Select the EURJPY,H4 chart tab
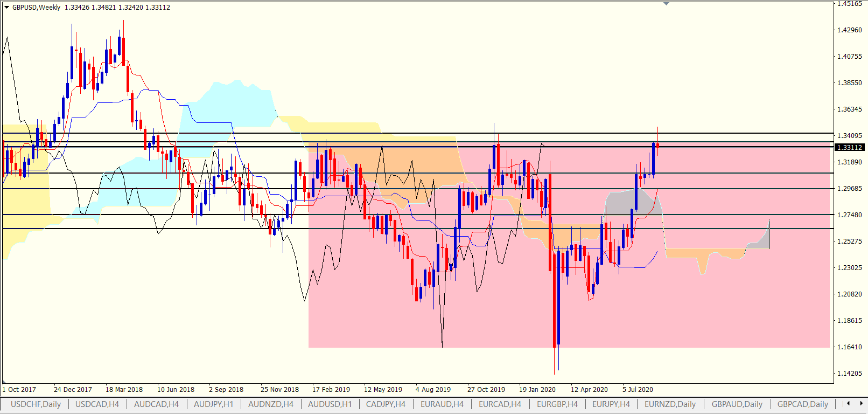Image resolution: width=868 pixels, height=414 pixels. (x=611, y=404)
